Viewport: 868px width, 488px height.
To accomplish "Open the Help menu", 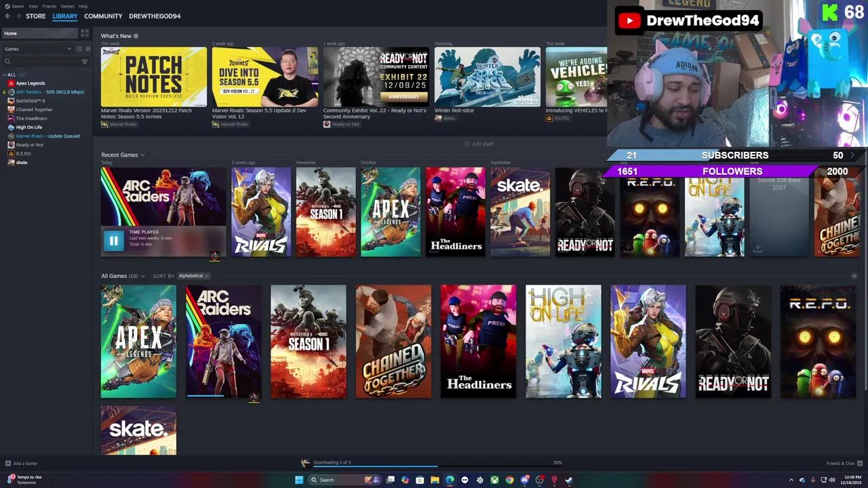I will 83,6.
